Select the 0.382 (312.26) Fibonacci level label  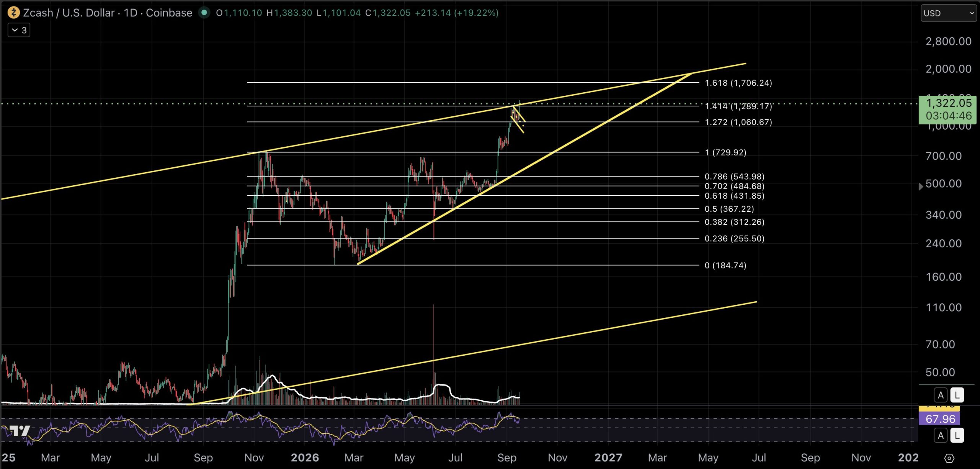pyautogui.click(x=734, y=222)
